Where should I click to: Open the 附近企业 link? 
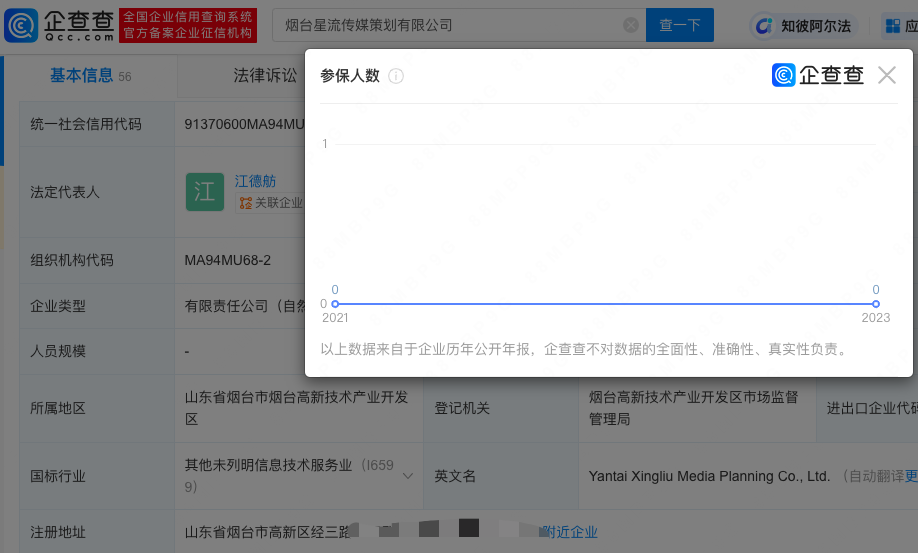pyautogui.click(x=569, y=532)
